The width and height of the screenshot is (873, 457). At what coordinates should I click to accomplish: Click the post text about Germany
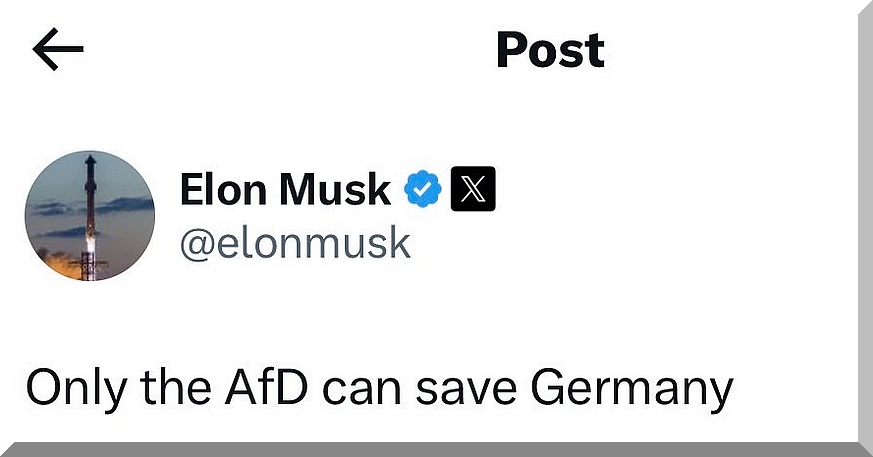click(379, 389)
